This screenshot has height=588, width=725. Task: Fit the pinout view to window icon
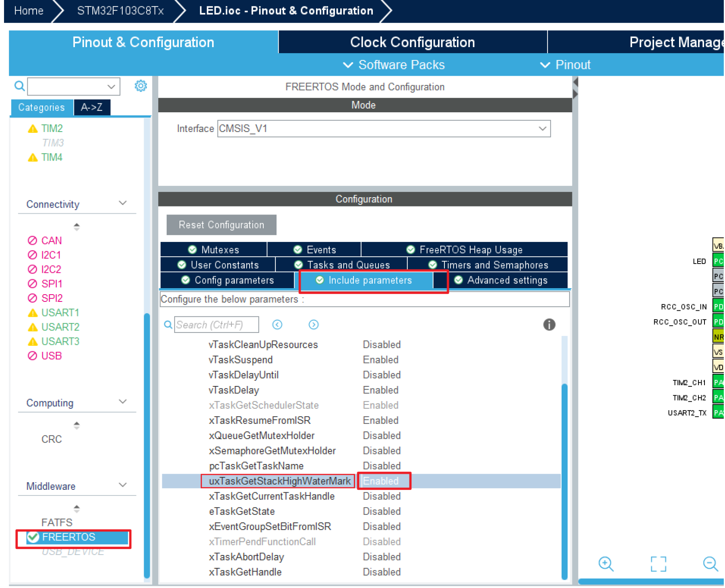[x=659, y=564]
